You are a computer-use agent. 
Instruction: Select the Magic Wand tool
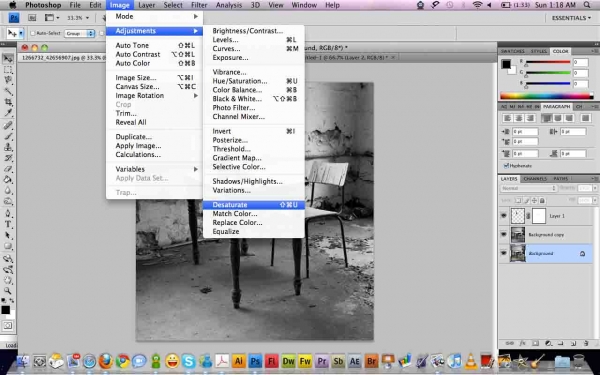(8, 91)
